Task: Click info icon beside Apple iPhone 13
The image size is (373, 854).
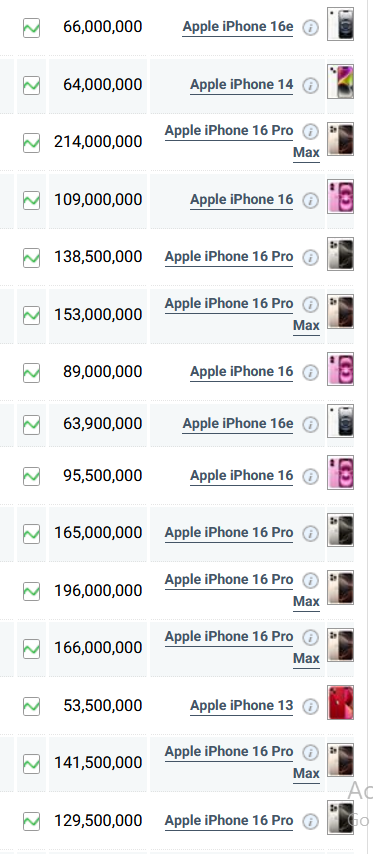Action: click(x=310, y=706)
